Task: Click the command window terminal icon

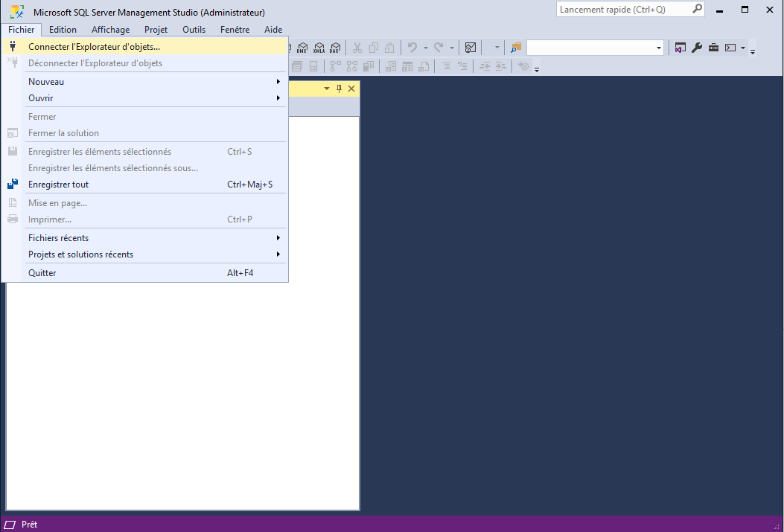Action: coord(730,48)
